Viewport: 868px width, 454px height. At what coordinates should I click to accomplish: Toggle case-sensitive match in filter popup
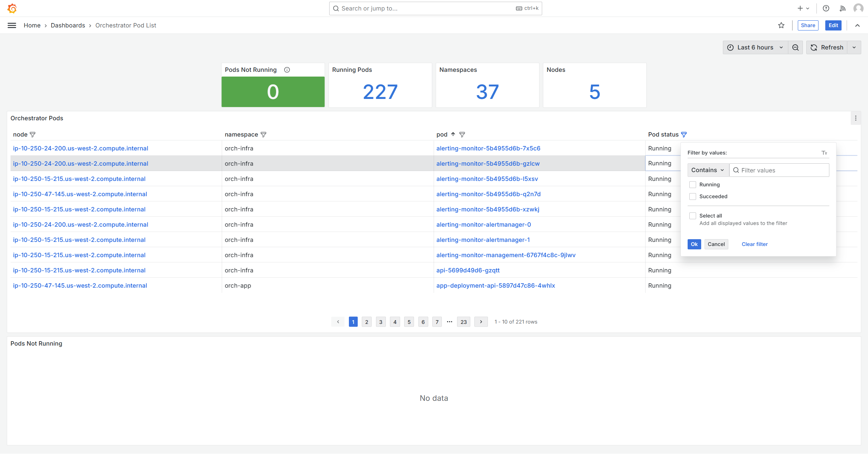pos(824,153)
